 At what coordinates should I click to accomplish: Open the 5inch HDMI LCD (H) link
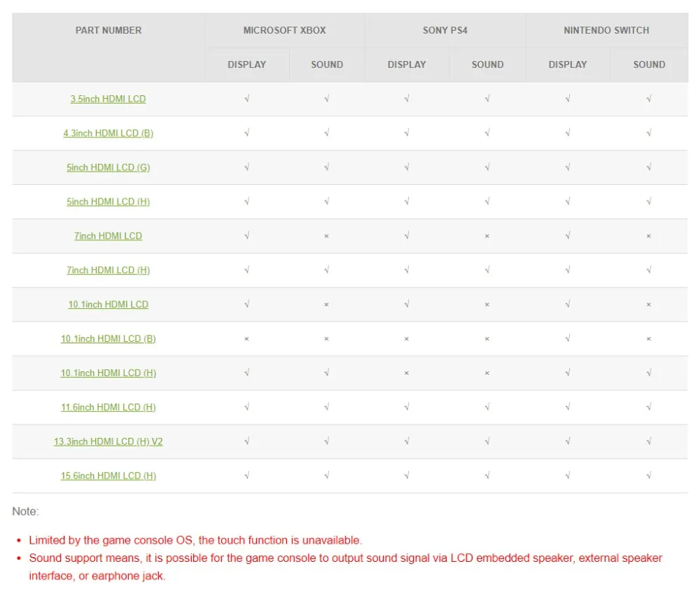(x=108, y=202)
